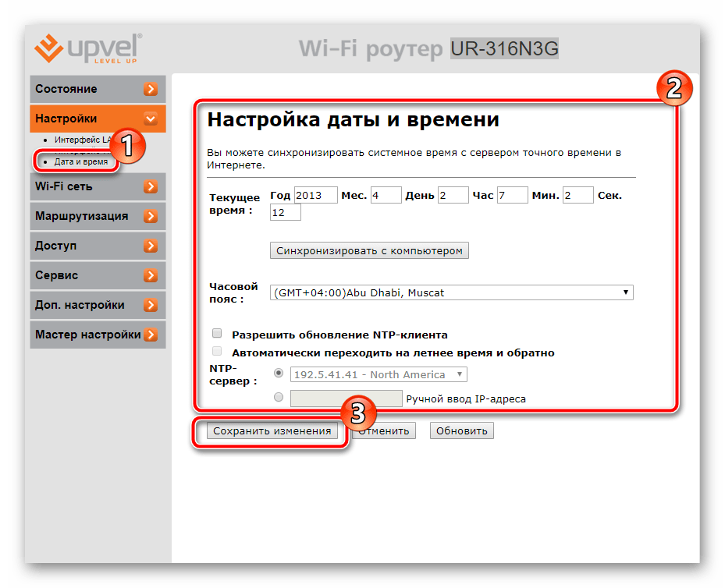
Task: Open NTP server North America dropdown
Action: (378, 374)
